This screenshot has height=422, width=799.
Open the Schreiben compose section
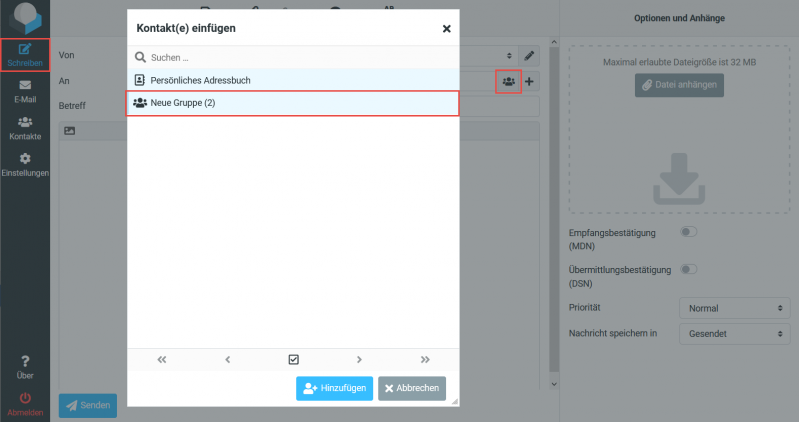(25, 54)
